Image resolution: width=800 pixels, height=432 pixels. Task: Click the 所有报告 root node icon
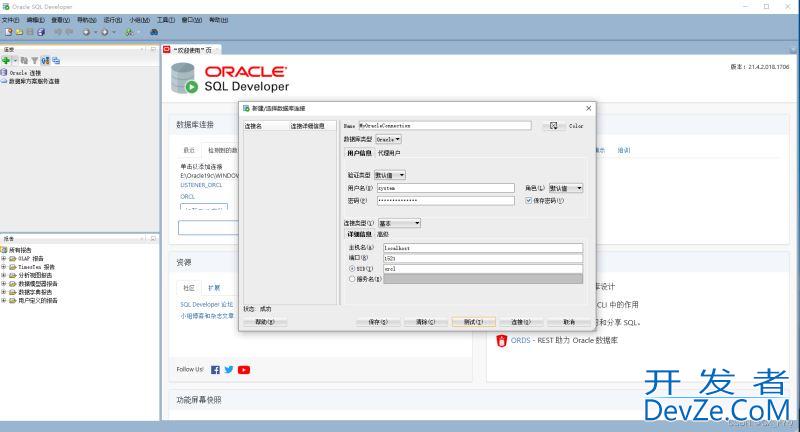click(x=4, y=250)
